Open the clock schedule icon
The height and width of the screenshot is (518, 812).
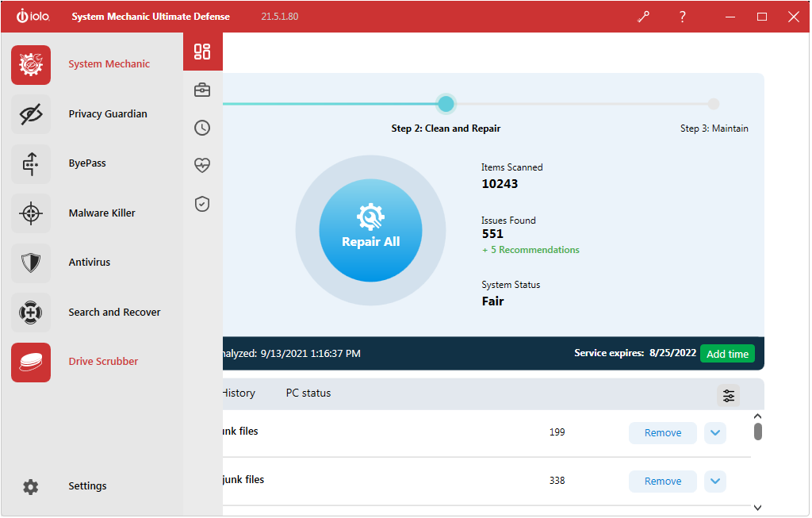[202, 128]
